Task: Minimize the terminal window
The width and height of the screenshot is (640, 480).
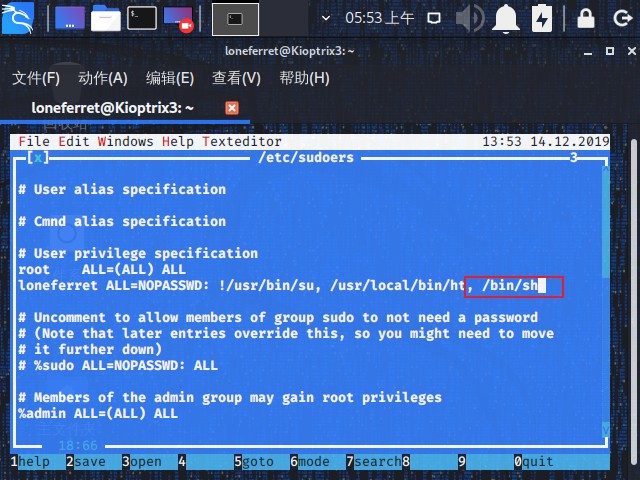Action: 588,51
